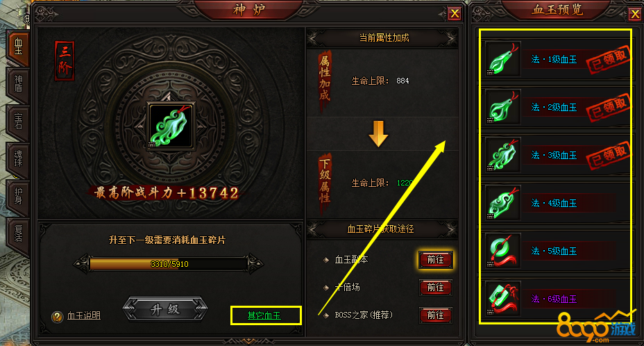644x346 pixels.
Task: Click the 法·1级血玉 jade icon
Action: coord(502,59)
